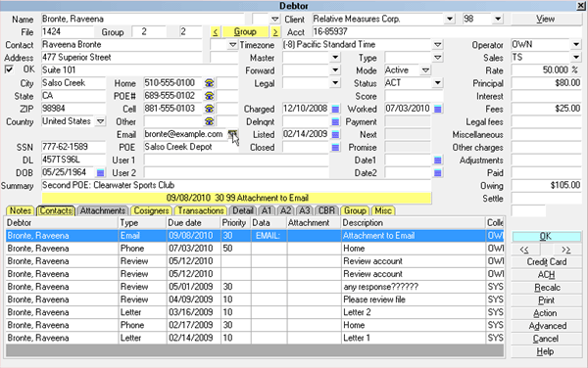588x368 pixels.
Task: Open the Operator dropdown showing OWN
Action: pyautogui.click(x=576, y=45)
